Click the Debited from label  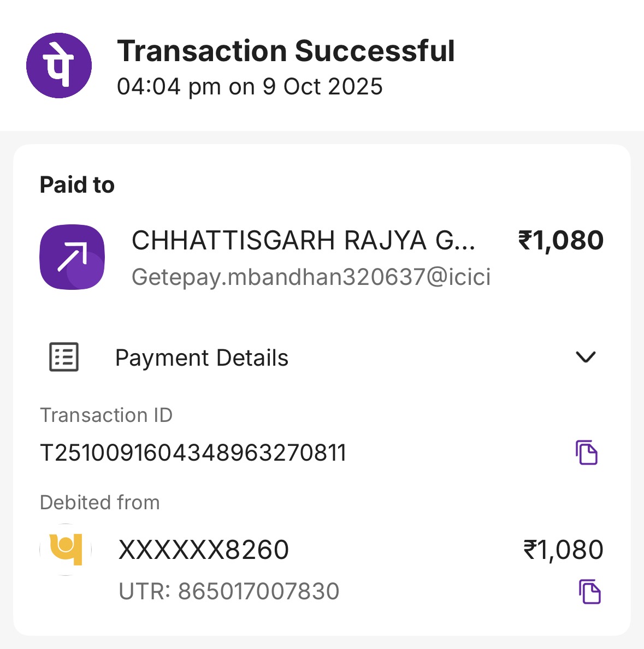point(99,503)
